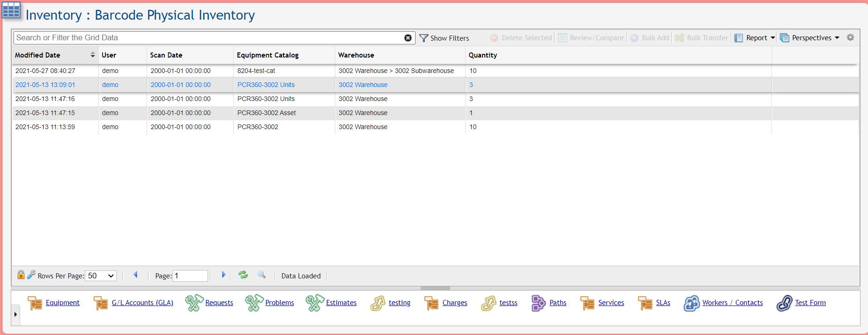Clear the grid search field

[408, 38]
